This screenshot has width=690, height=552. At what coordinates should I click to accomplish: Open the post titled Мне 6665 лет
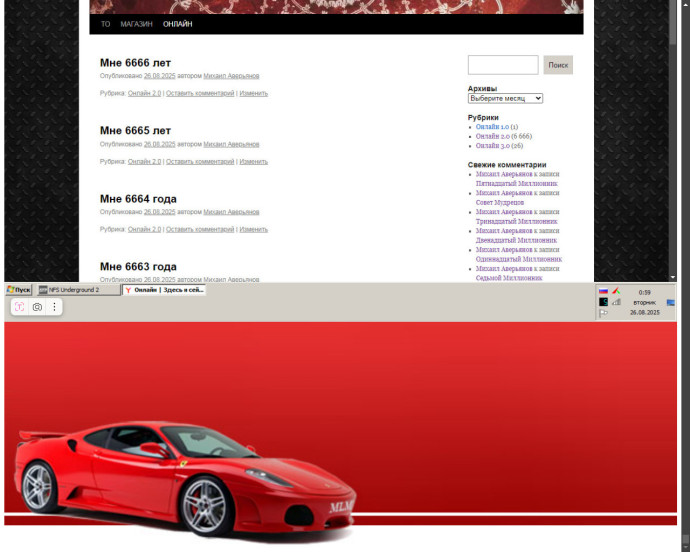[135, 131]
